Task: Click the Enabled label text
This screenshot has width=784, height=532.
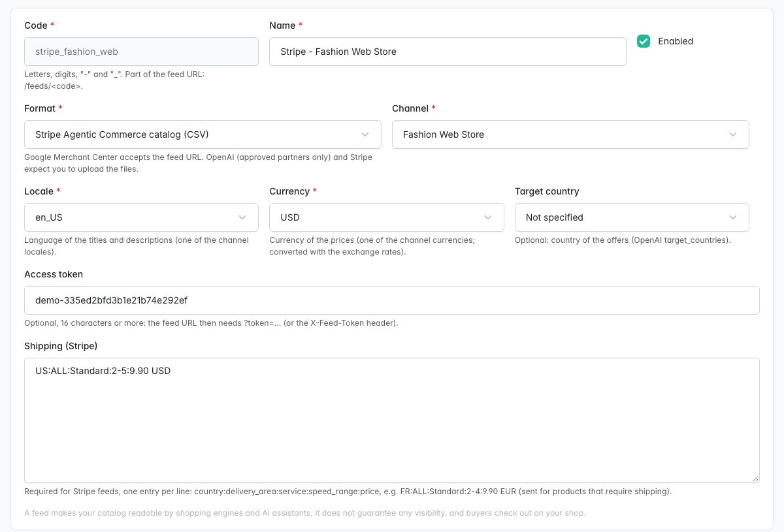Action: coord(676,41)
